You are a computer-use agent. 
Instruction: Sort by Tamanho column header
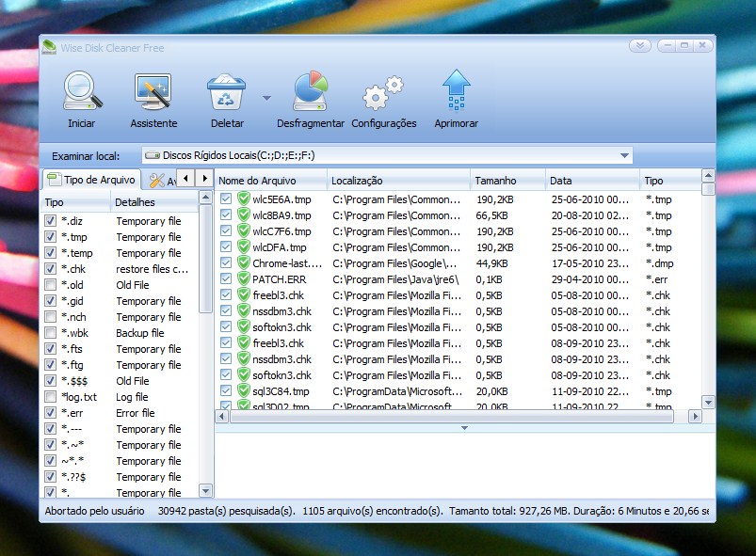pyautogui.click(x=507, y=181)
